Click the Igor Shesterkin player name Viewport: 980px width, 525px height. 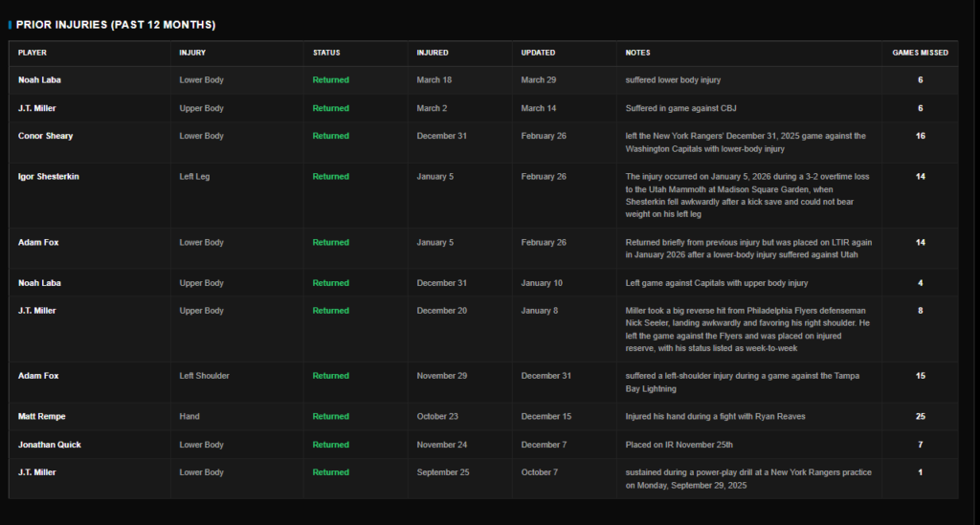(49, 177)
